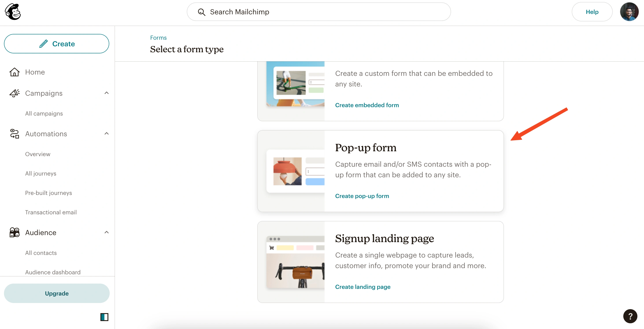Image resolution: width=644 pixels, height=329 pixels.
Task: Go to All contacts
Action: (41, 253)
